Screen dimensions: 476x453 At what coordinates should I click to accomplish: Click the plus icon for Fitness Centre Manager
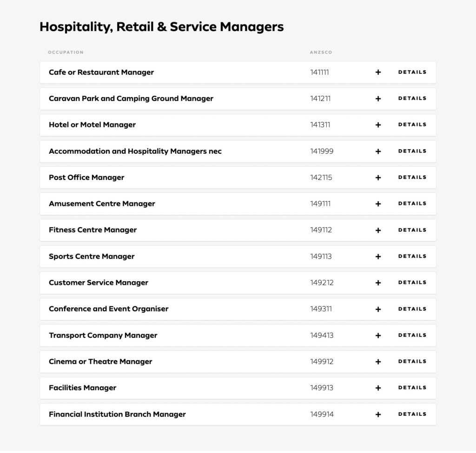tap(378, 230)
